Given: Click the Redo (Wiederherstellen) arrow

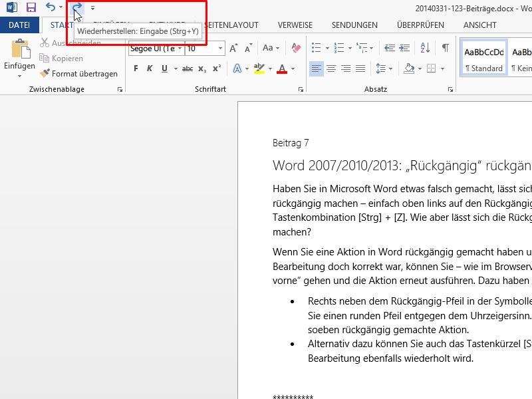Looking at the screenshot, I should [77, 7].
